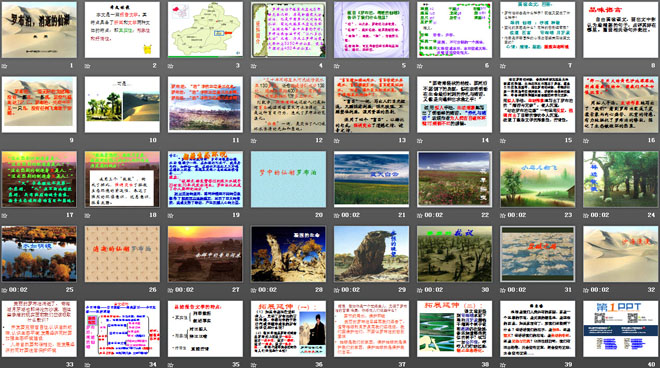This screenshot has width=660, height=368.
Task: Select the light blue slide thumbnail 20
Action: point(288,179)
